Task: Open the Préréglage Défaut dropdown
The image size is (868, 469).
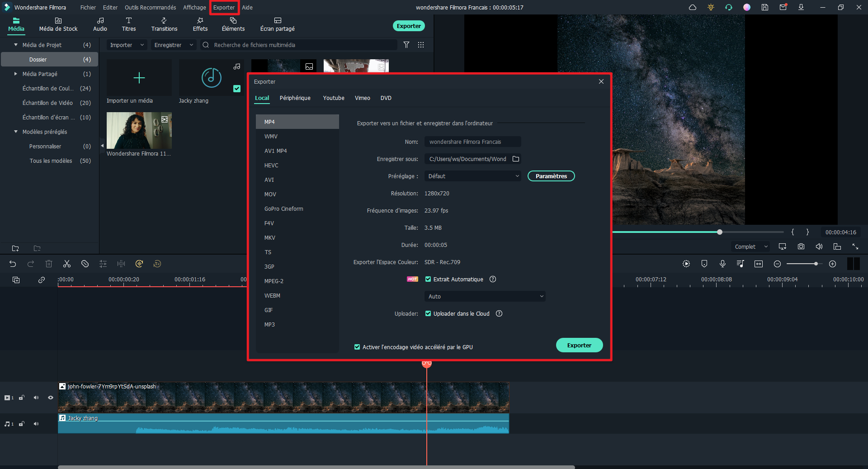Action: pyautogui.click(x=472, y=176)
